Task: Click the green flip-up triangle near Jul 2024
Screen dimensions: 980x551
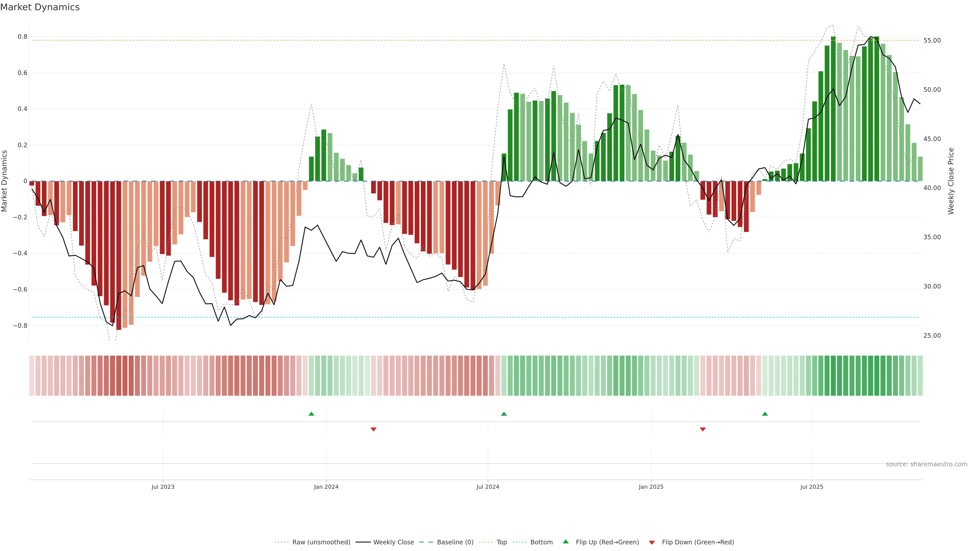Action: (504, 414)
